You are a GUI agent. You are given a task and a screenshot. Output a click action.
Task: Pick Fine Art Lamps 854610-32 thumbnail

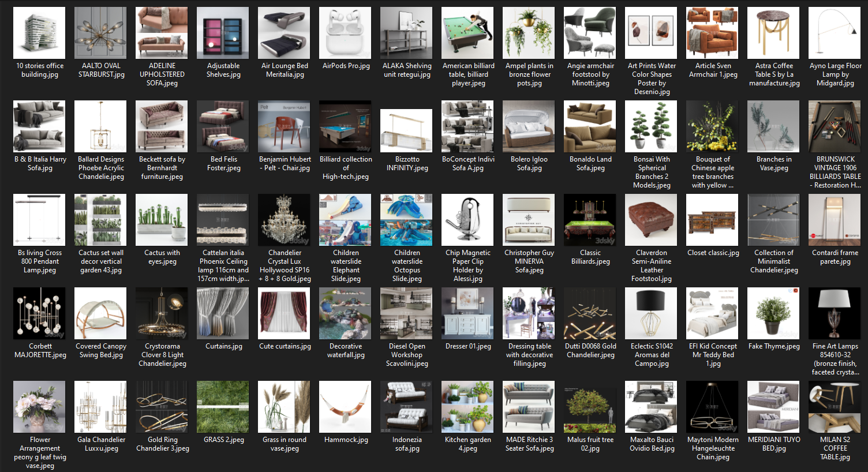[835, 313]
